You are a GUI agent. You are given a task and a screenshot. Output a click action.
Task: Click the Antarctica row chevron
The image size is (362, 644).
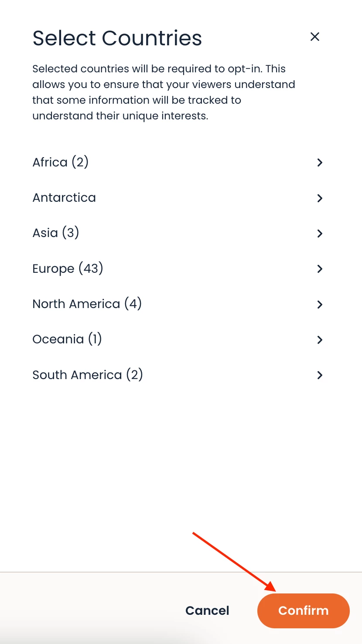(320, 198)
